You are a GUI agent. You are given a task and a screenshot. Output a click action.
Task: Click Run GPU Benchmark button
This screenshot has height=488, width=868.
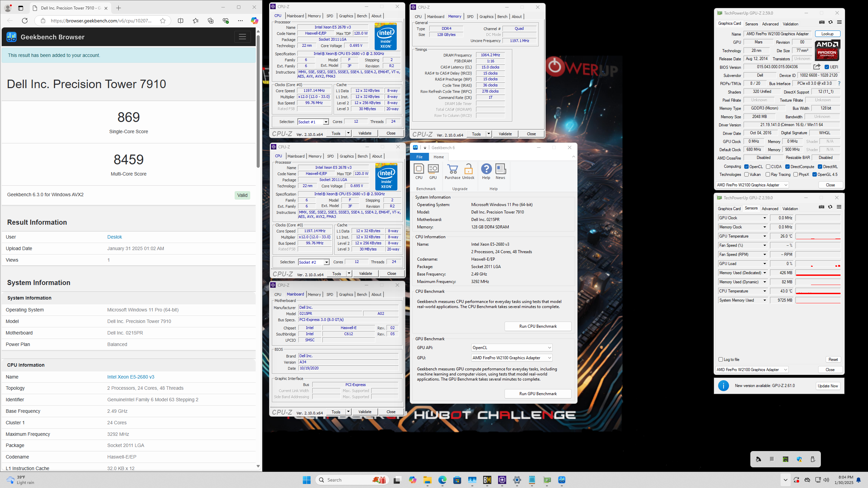point(538,394)
